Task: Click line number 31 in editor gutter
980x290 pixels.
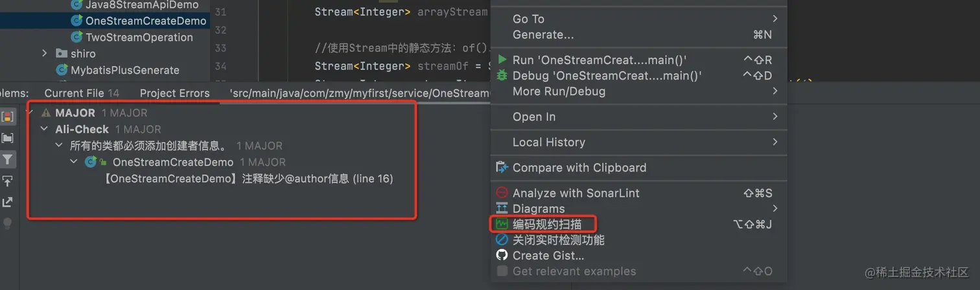Action: 220,12
